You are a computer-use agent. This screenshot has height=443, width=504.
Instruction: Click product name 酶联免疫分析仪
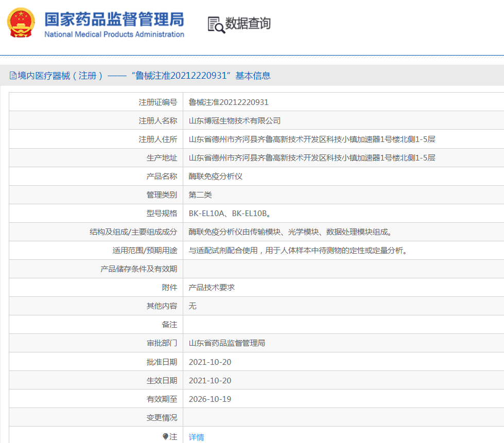pyautogui.click(x=215, y=176)
